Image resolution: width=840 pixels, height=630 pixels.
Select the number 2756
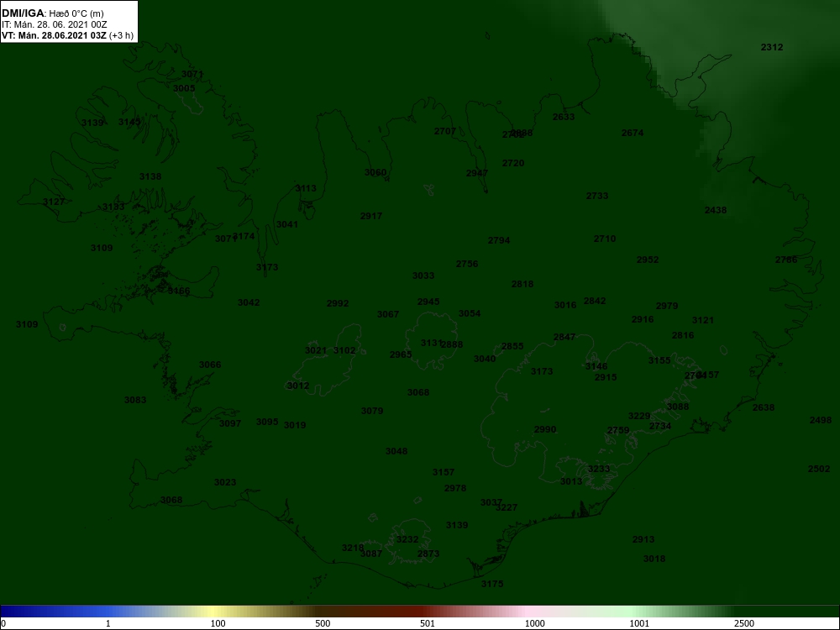point(467,264)
